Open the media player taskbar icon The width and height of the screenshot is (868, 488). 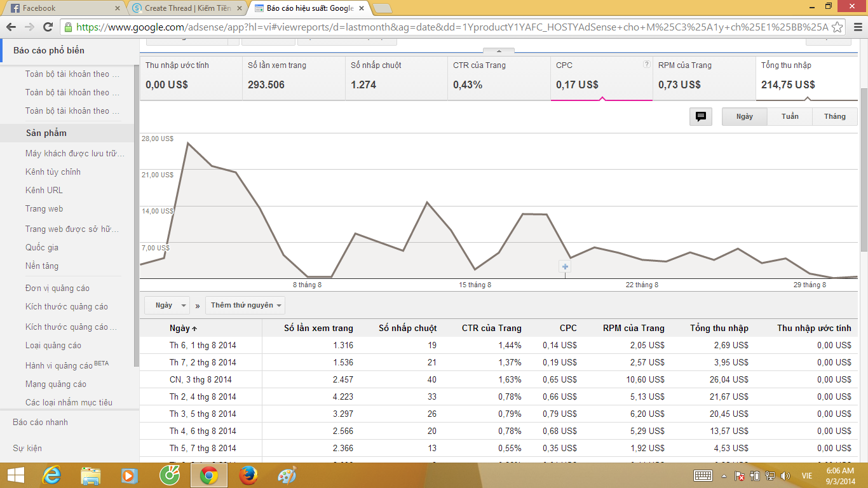[130, 475]
